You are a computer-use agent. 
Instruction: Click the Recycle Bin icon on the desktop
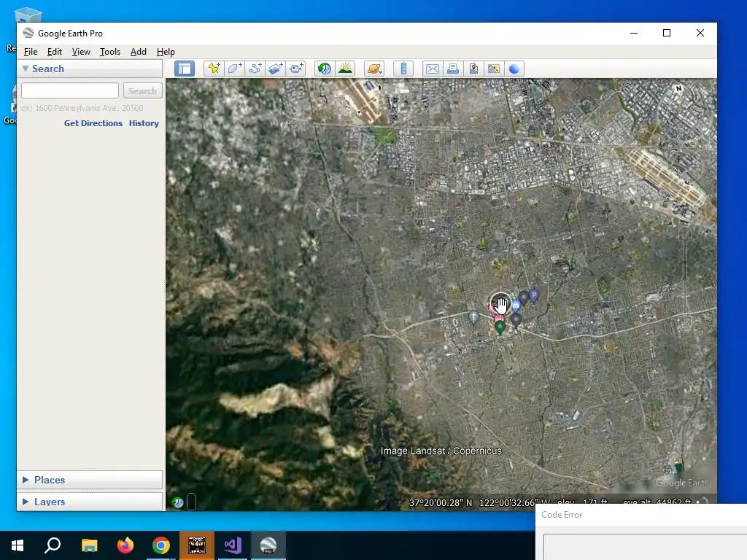pyautogui.click(x=27, y=15)
